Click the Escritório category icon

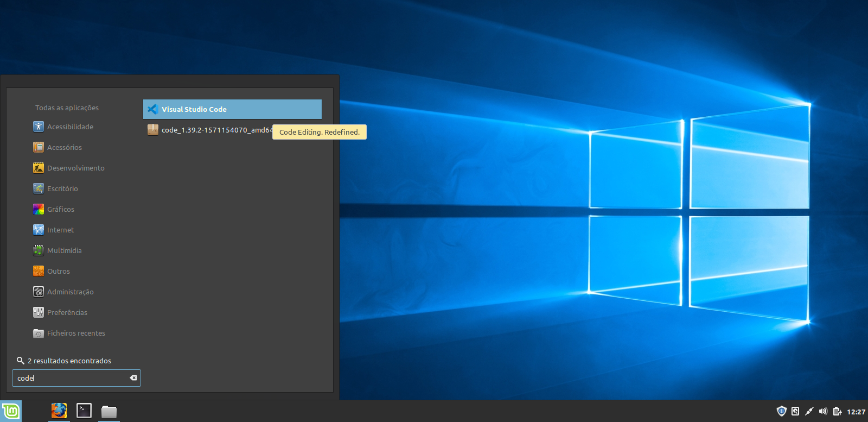click(x=39, y=188)
